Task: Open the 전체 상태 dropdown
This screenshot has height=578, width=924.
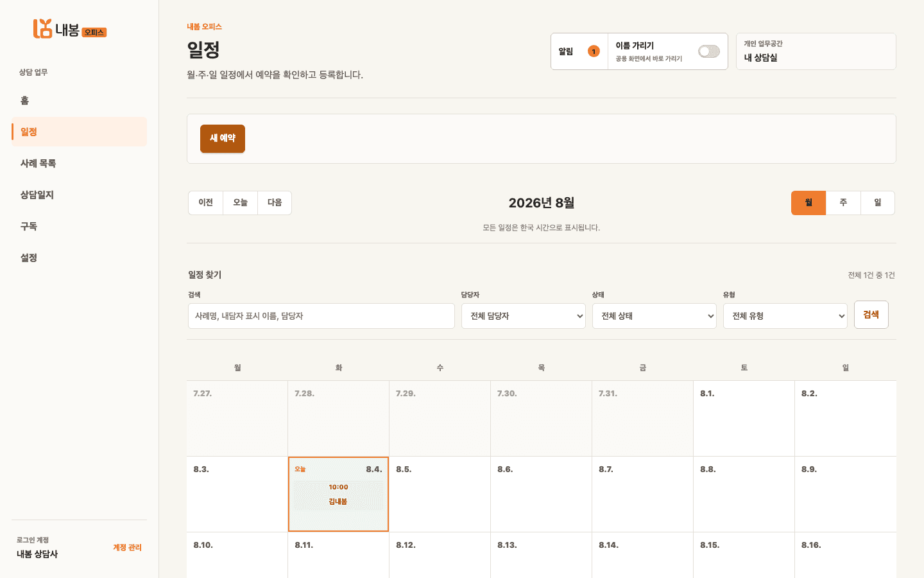Action: tap(654, 316)
